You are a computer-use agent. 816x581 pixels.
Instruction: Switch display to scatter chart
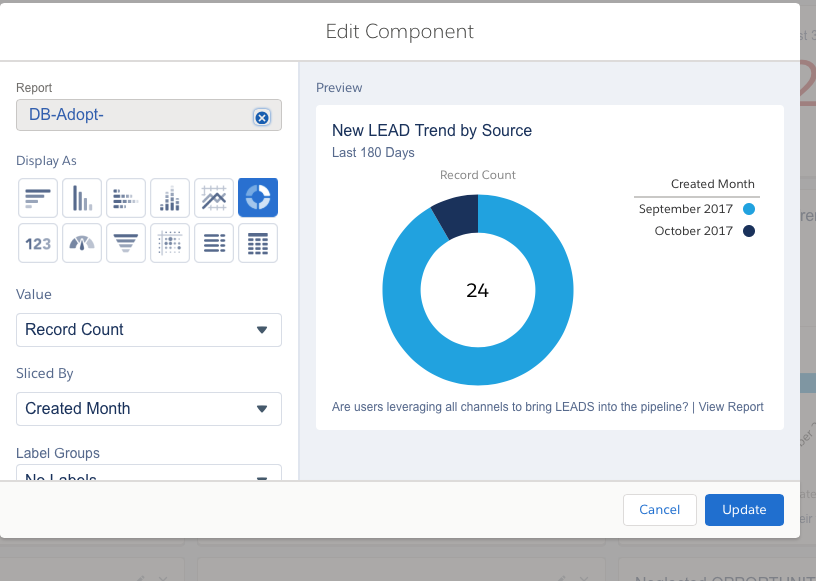coord(170,243)
